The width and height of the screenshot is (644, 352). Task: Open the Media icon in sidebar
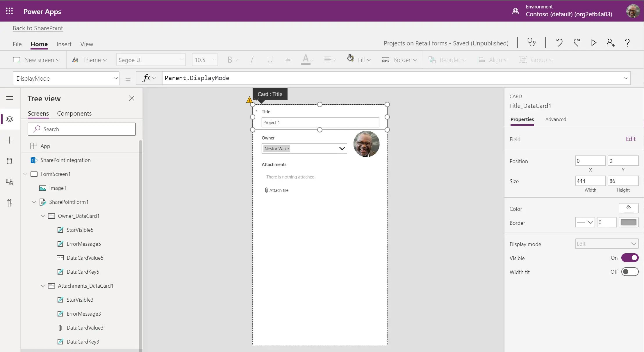point(10,182)
